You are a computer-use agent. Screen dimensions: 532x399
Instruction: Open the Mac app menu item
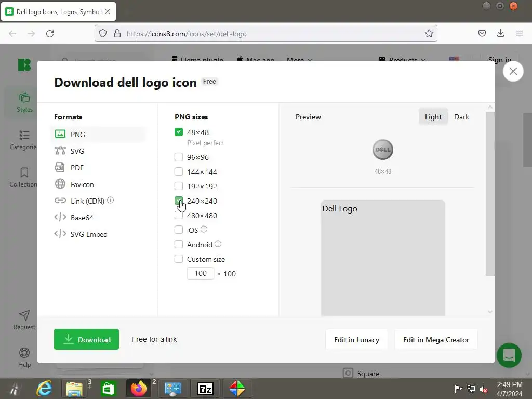pos(256,59)
